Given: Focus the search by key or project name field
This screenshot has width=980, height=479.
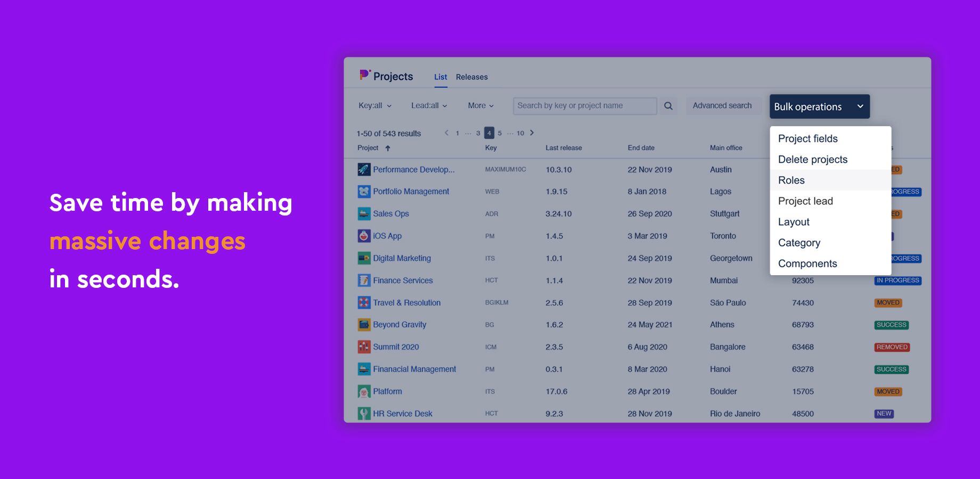Looking at the screenshot, I should [585, 105].
